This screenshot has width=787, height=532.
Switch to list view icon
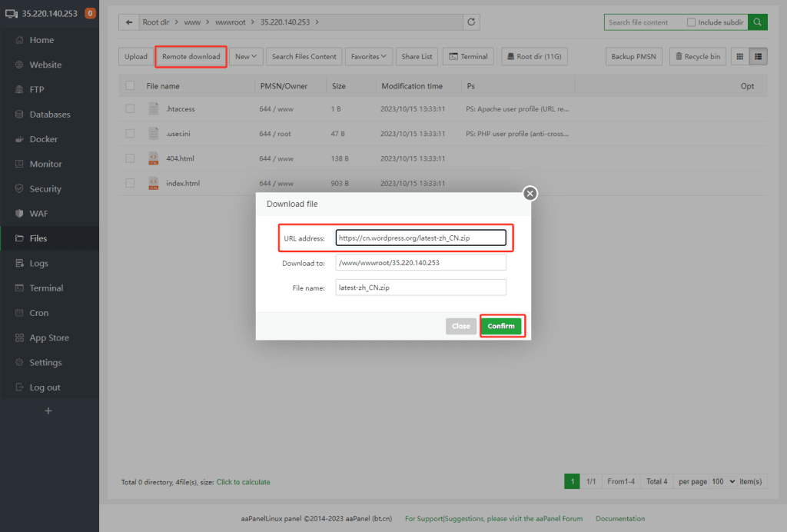point(758,56)
